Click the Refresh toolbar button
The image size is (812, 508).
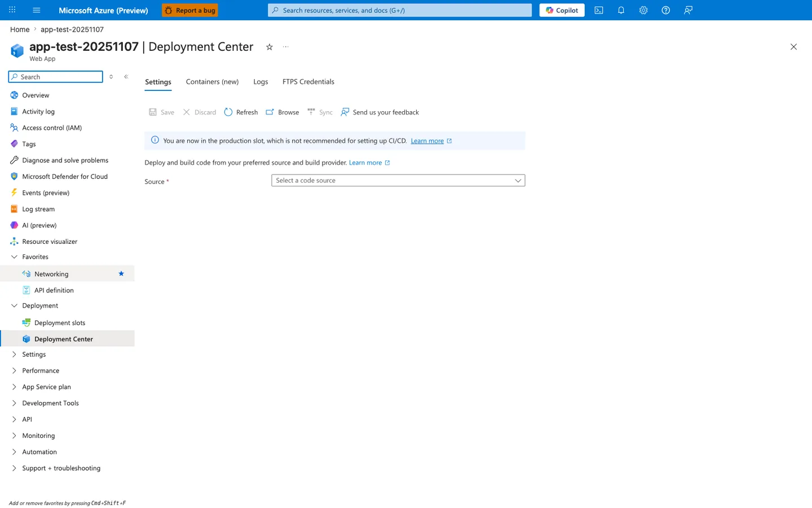[x=241, y=112]
